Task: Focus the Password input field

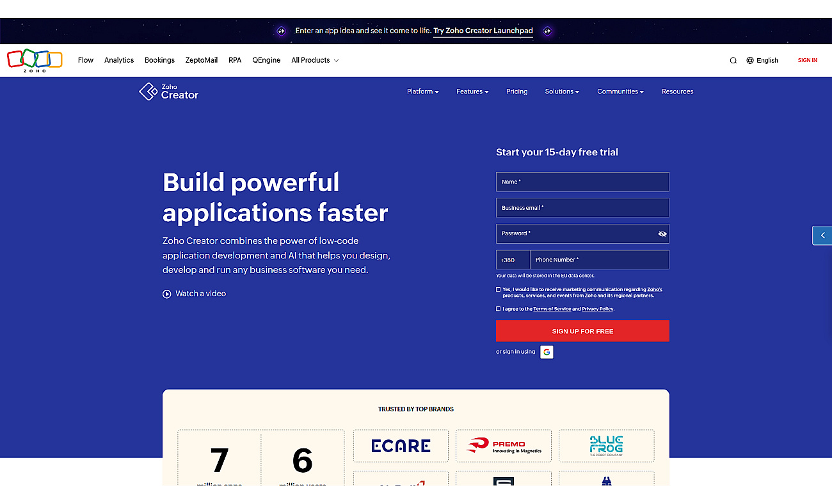Action: 582,233
